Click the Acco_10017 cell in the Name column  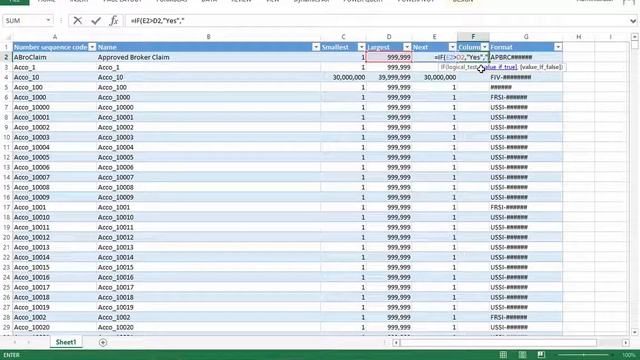click(x=209, y=287)
